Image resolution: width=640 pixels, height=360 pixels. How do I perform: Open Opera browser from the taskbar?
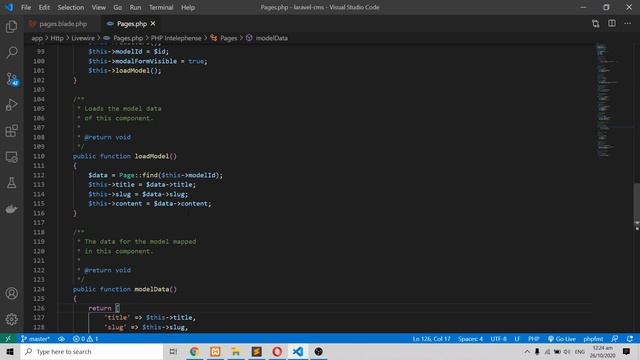(277, 351)
